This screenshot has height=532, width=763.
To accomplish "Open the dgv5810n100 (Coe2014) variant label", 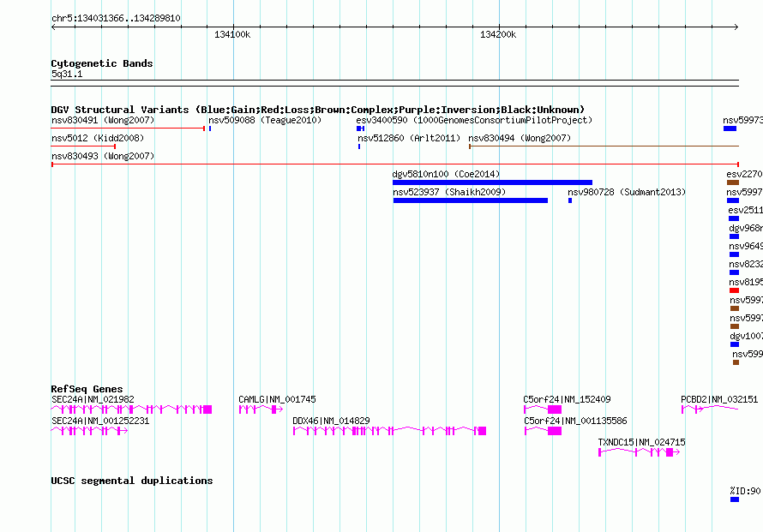I will pos(446,174).
